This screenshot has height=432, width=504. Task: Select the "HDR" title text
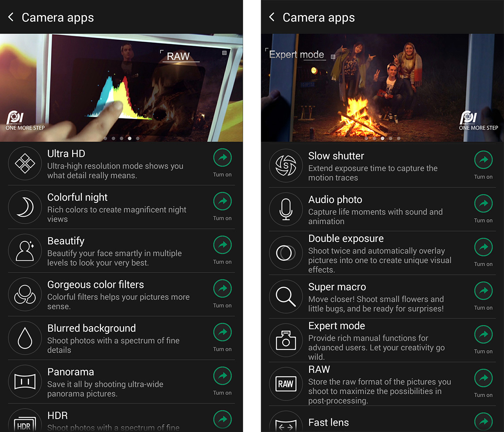pos(58,416)
